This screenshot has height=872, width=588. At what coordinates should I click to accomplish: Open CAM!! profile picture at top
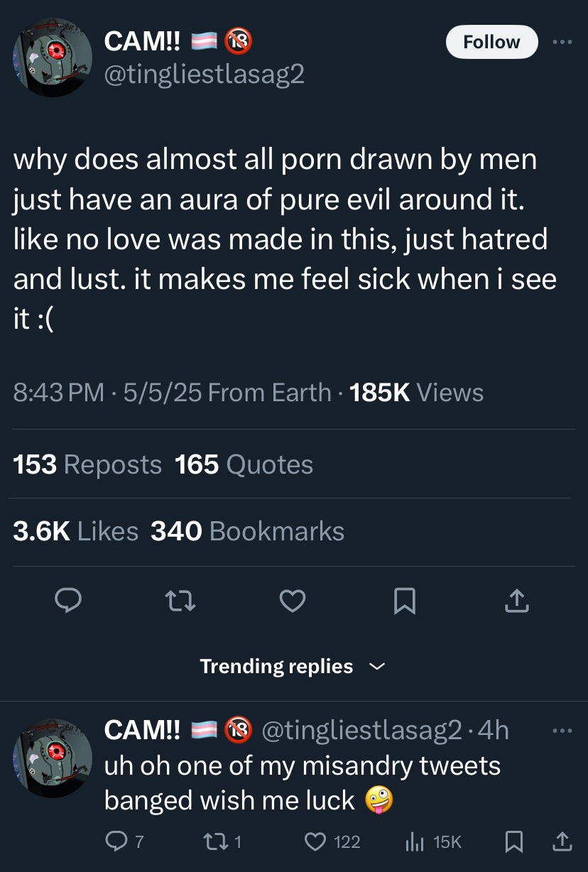(53, 58)
